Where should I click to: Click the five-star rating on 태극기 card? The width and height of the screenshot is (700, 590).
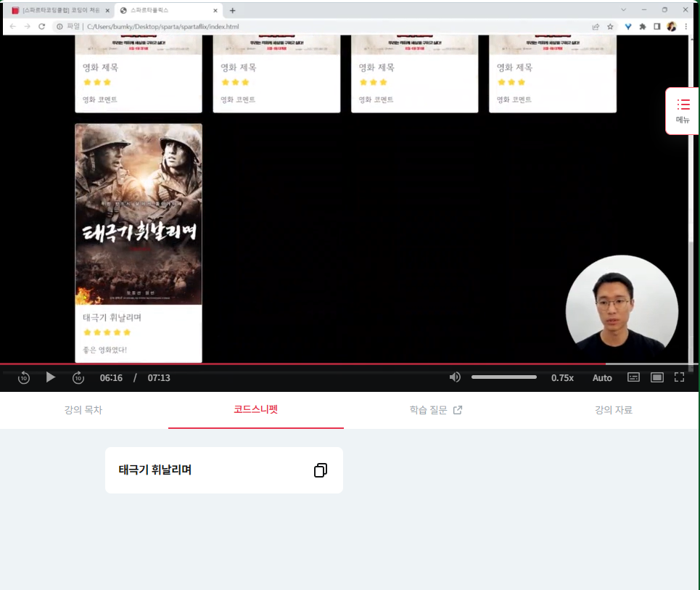[x=107, y=332]
